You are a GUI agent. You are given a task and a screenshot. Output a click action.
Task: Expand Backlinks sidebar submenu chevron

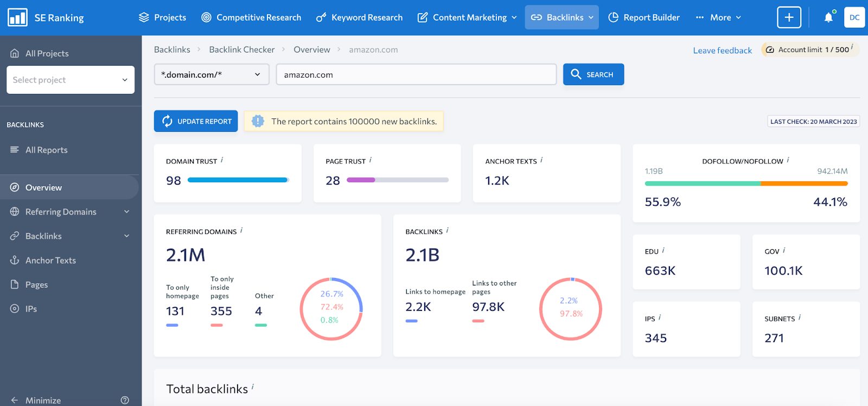(x=126, y=236)
